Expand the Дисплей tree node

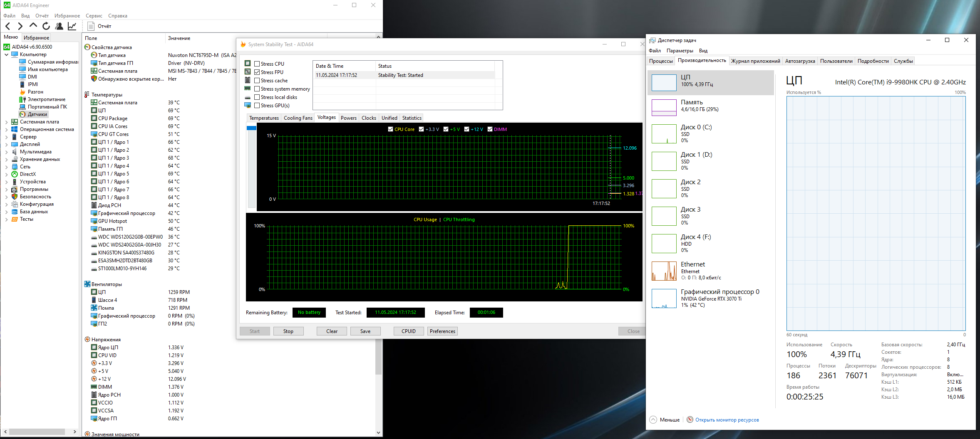click(x=6, y=144)
